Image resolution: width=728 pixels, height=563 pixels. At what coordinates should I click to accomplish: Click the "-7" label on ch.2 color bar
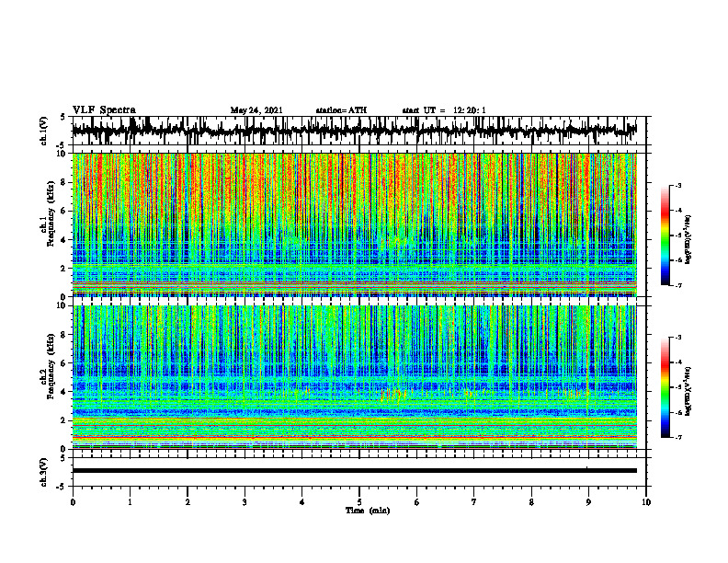click(677, 438)
